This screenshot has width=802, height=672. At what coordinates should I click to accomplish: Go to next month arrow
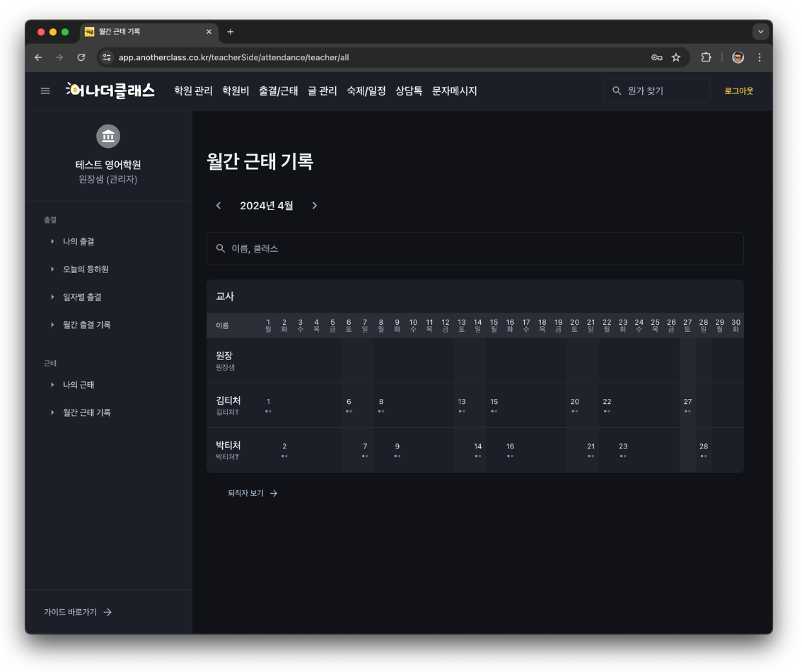[x=315, y=206]
